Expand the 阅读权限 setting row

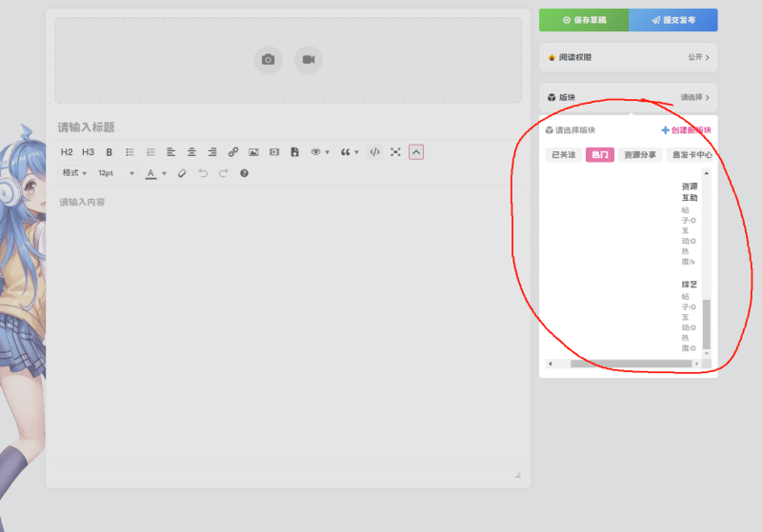click(628, 57)
